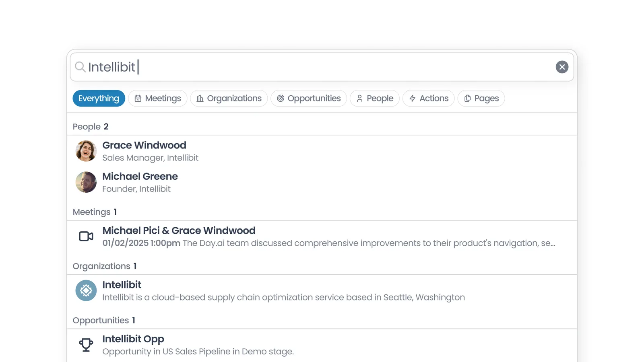Click the Intellibit organization logo icon
This screenshot has width=644, height=362.
click(86, 290)
